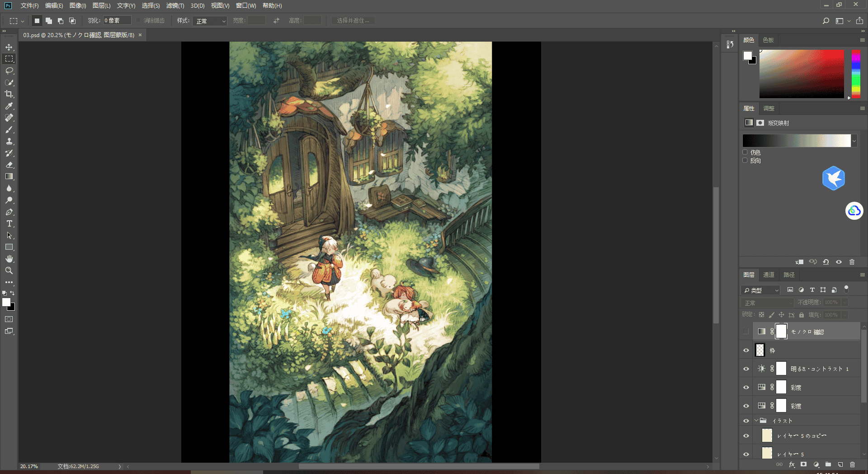868x474 pixels.
Task: Select the Lasso tool
Action: [9, 71]
